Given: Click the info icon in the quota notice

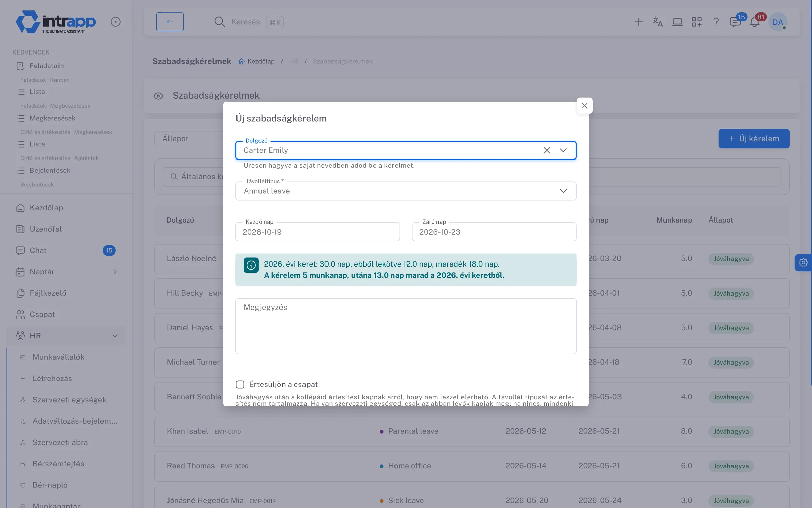Looking at the screenshot, I should coord(251,265).
